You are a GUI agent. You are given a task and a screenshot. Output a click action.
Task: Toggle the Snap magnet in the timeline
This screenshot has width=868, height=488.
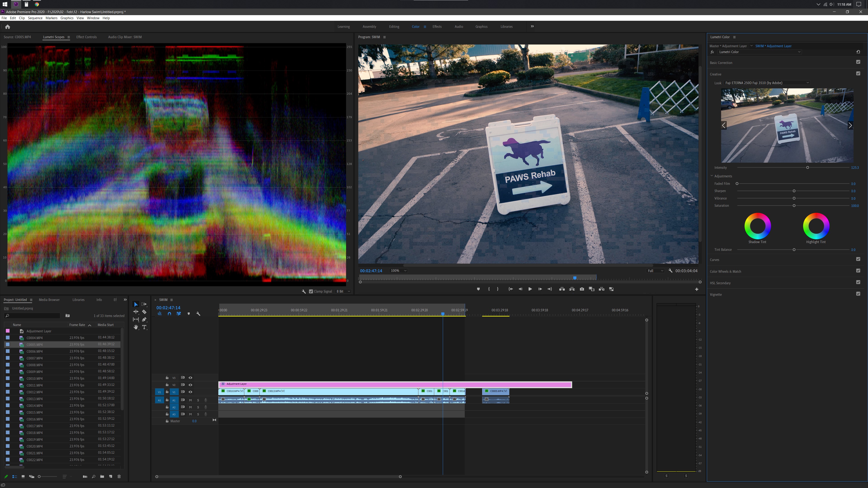(x=170, y=314)
